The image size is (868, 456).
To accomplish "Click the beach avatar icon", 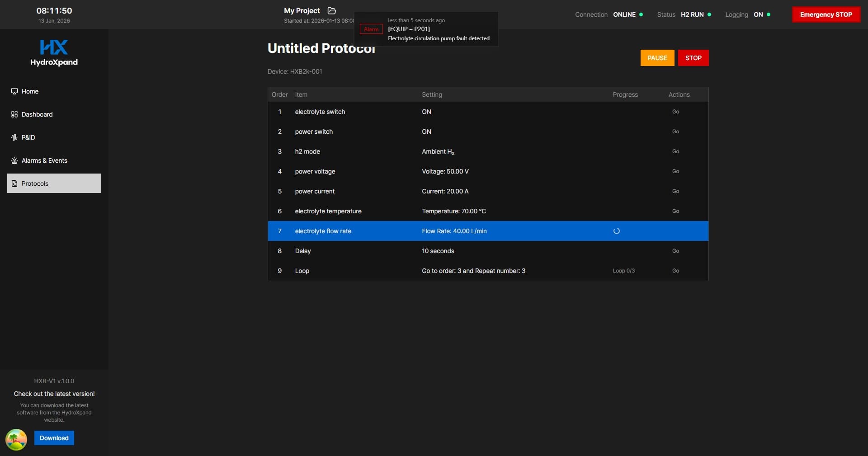I will [x=16, y=439].
